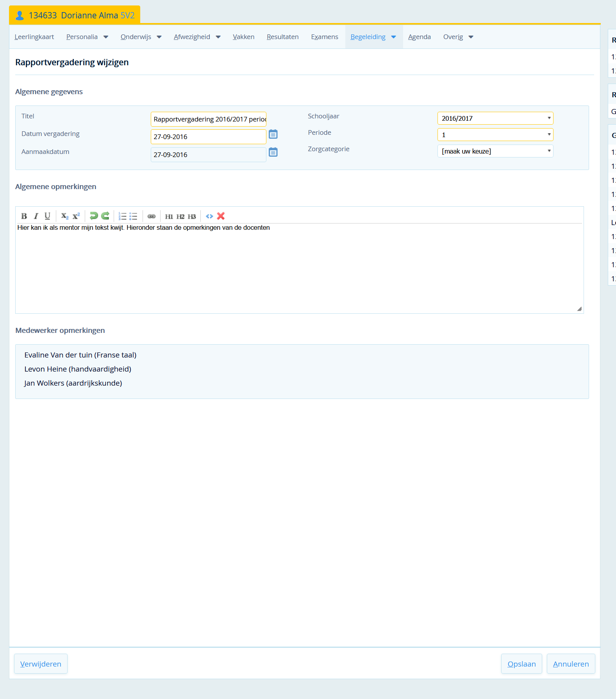This screenshot has width=616, height=699.
Task: Insert a hyperlink with chain icon
Action: [x=152, y=216]
